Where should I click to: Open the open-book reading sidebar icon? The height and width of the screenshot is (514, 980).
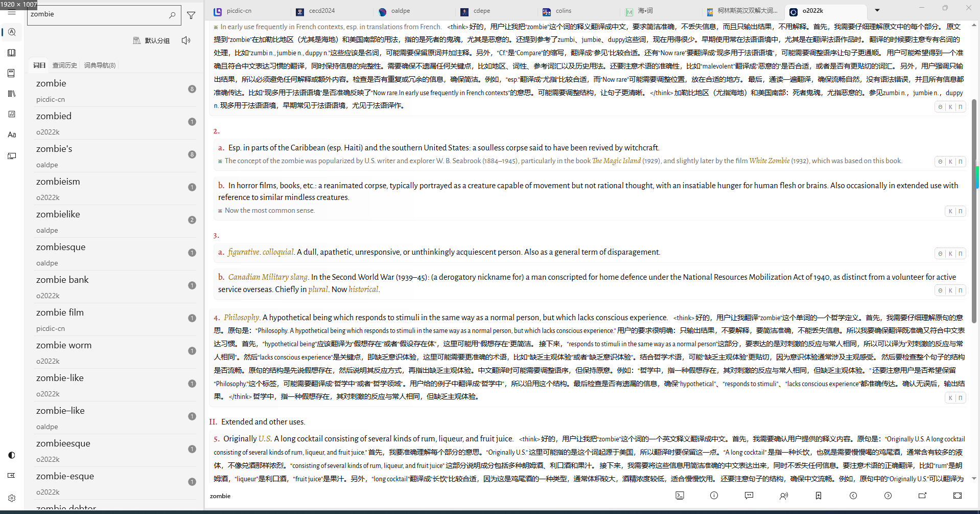pos(12,53)
